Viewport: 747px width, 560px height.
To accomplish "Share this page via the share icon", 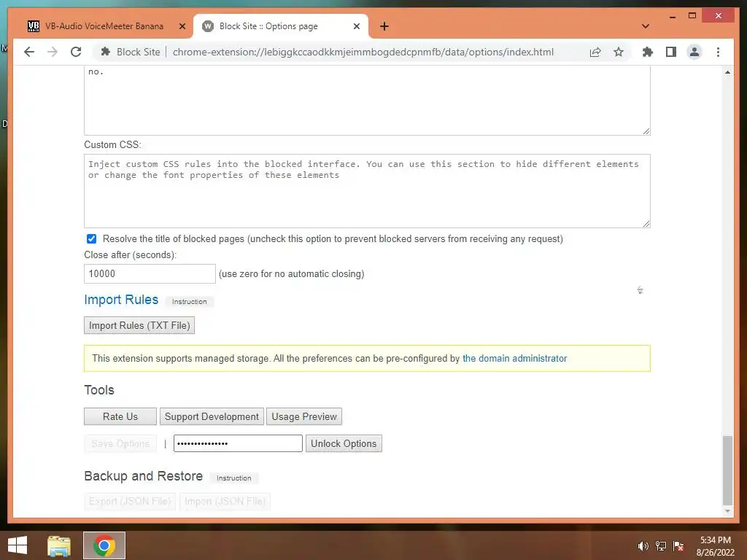I will pos(595,52).
